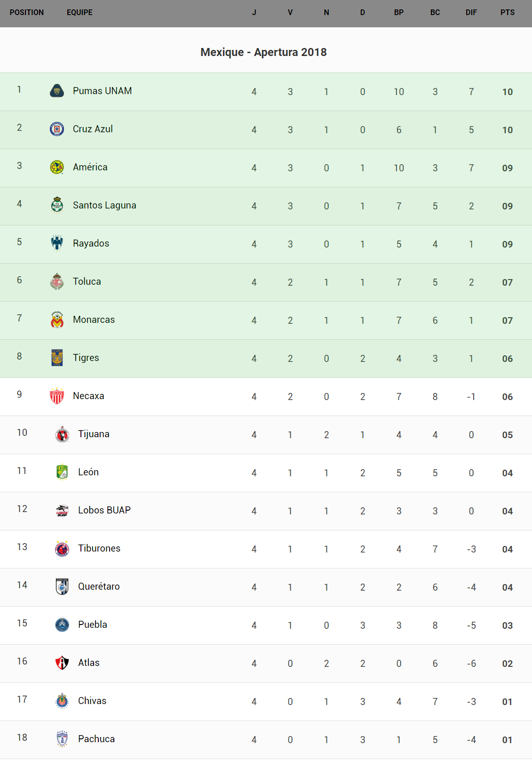Screen dimensions: 532x761
Task: Click the Necaxa striped crest
Action: [x=57, y=396]
